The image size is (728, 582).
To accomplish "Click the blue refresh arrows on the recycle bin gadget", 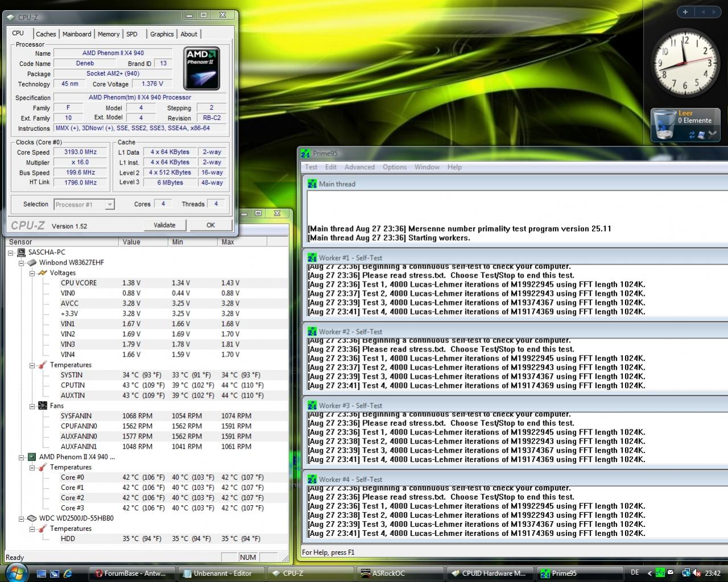I will click(x=692, y=135).
